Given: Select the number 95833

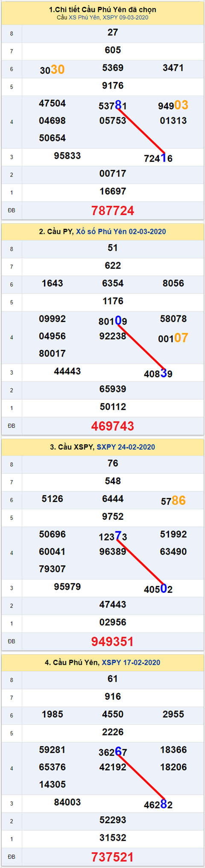Looking at the screenshot, I should [67, 156].
